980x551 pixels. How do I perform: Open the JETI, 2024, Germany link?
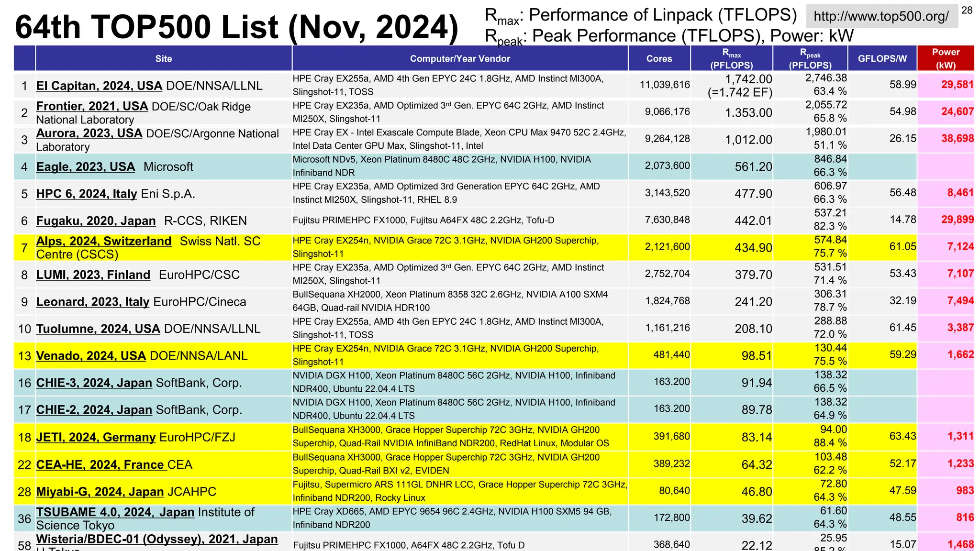[96, 437]
